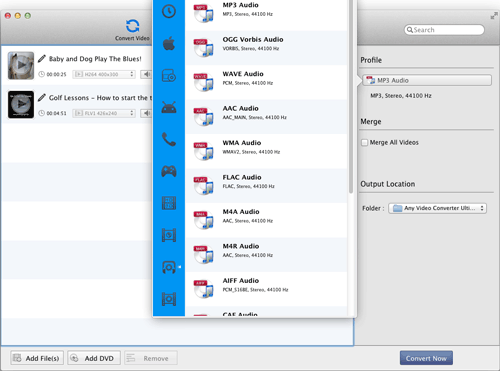Click the AAC disc icon in profile list
This screenshot has height=371, width=500.
[204, 116]
